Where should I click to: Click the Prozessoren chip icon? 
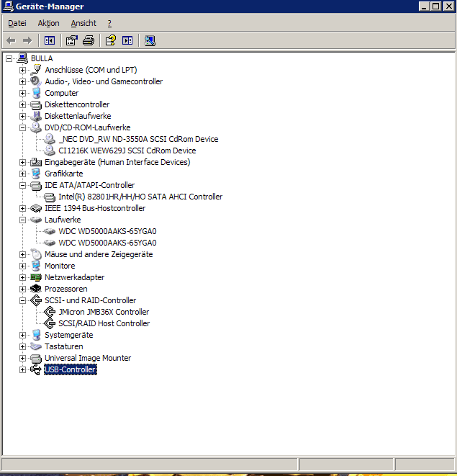coord(36,289)
